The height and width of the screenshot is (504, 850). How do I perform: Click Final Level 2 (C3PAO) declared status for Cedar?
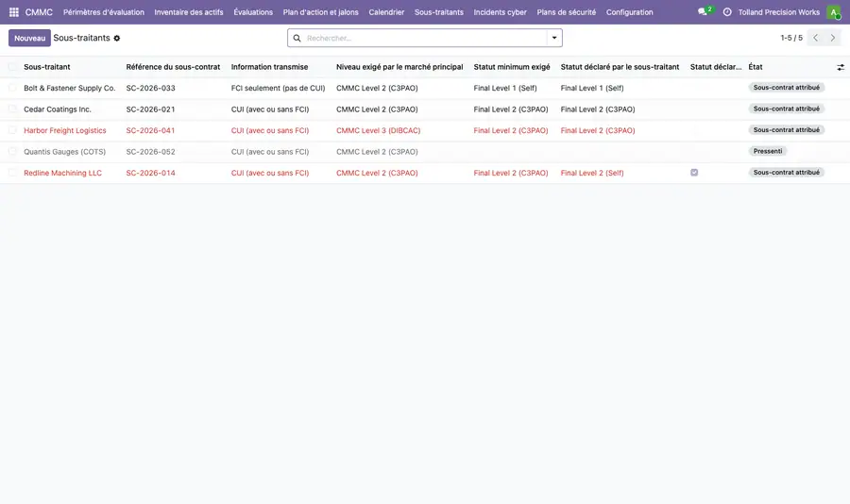click(598, 109)
